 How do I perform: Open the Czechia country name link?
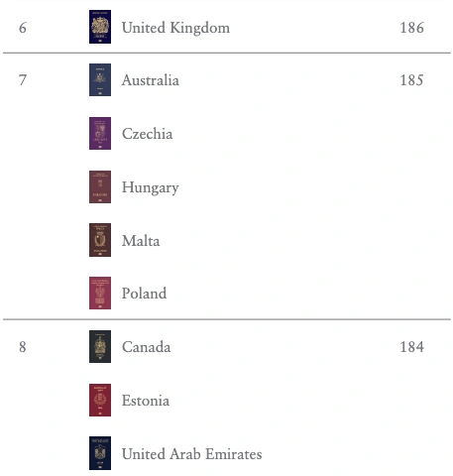click(147, 134)
